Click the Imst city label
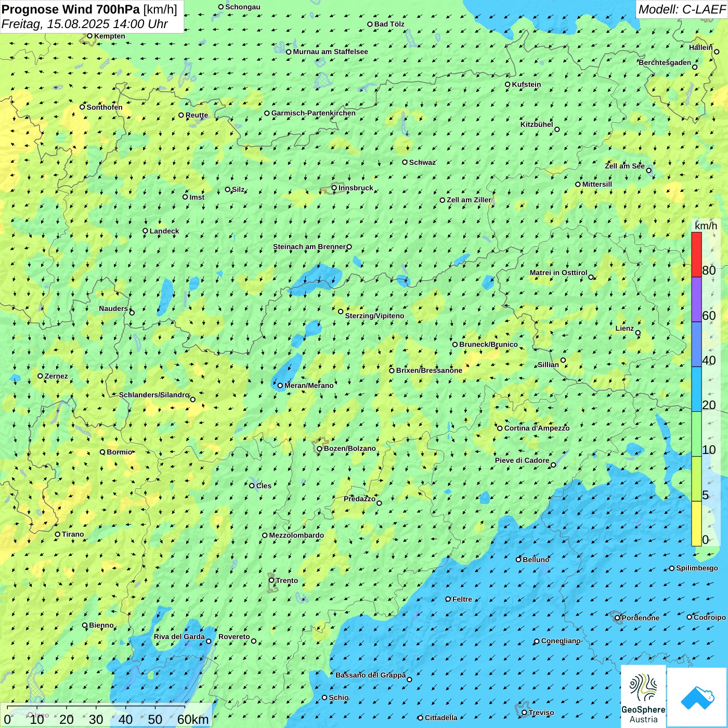This screenshot has height=728, width=728. (197, 197)
